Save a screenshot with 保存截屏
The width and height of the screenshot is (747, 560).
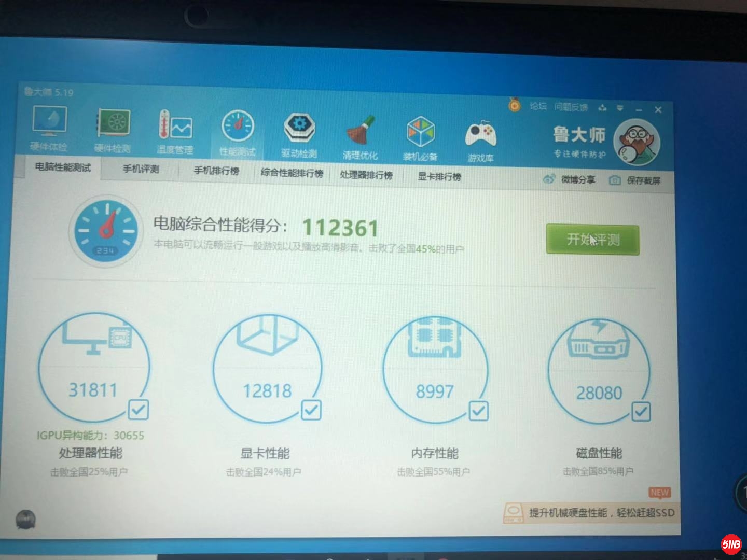pos(635,180)
